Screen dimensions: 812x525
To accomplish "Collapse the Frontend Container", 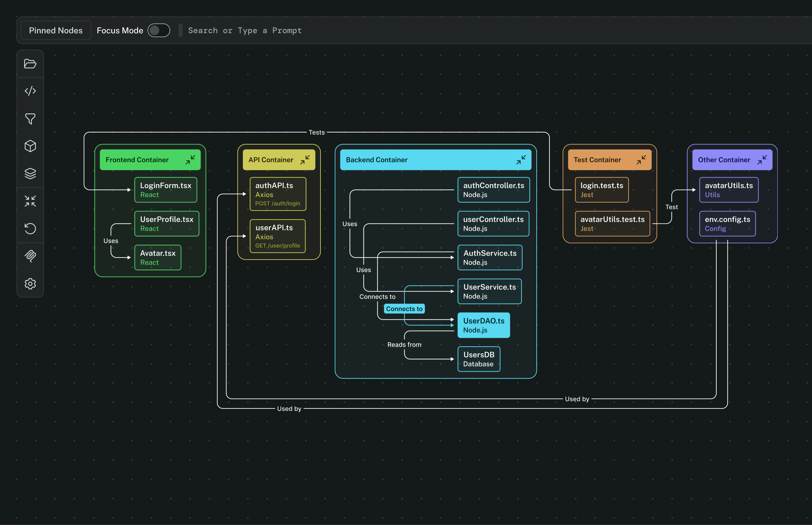I will (x=190, y=160).
